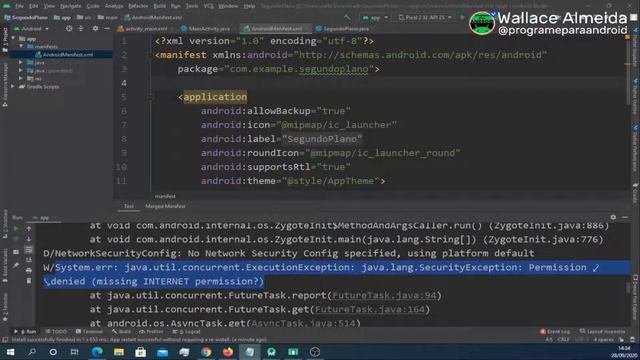Collapse the manifests folder node
The width and height of the screenshot is (640, 360).
tap(21, 47)
